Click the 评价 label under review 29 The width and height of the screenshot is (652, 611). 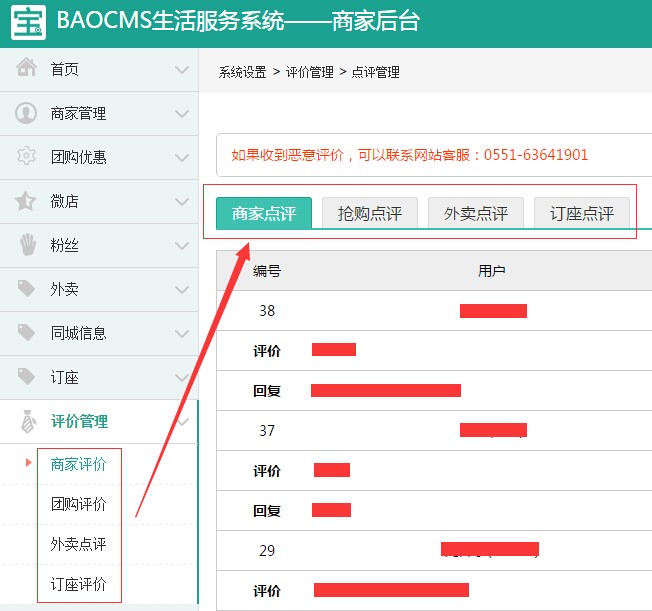[267, 591]
